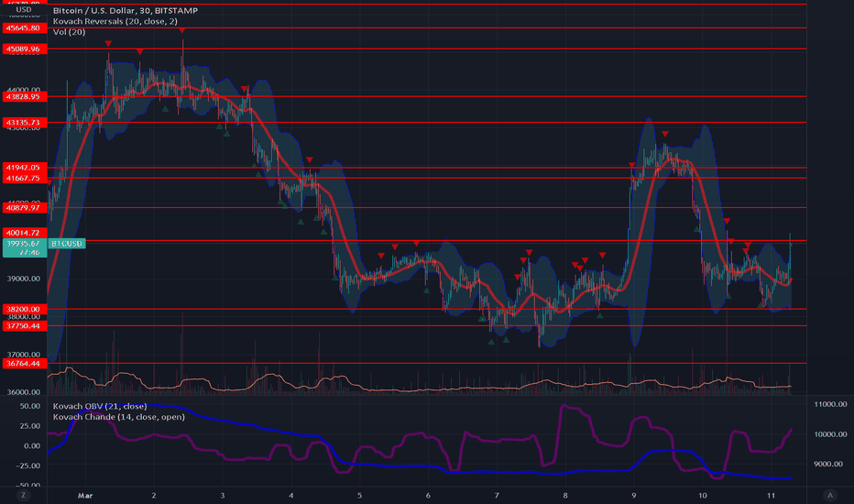This screenshot has width=854, height=504.
Task: Select the Kovach Reversals indicator legend
Action: tap(115, 21)
